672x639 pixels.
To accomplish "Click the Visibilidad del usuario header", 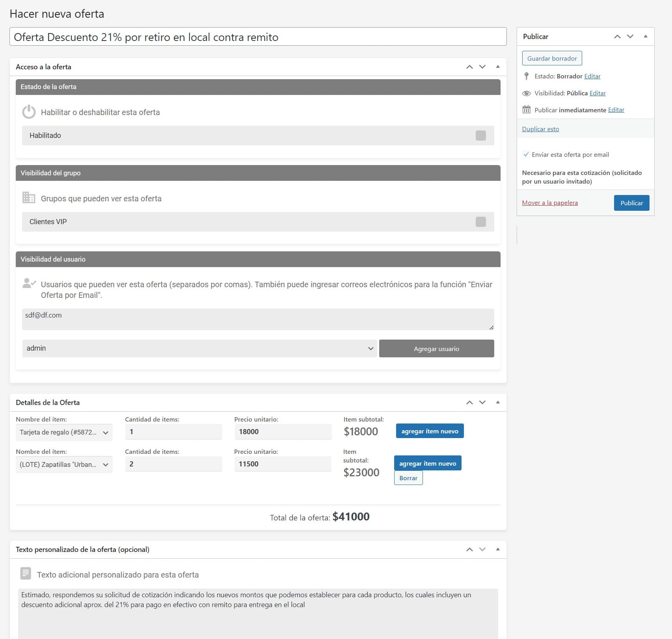I will (258, 259).
